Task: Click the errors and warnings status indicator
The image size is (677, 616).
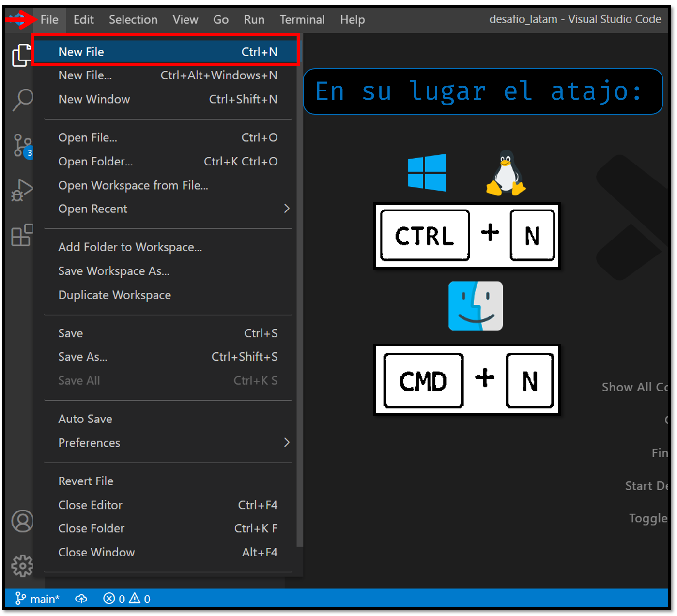Action: pos(127,599)
